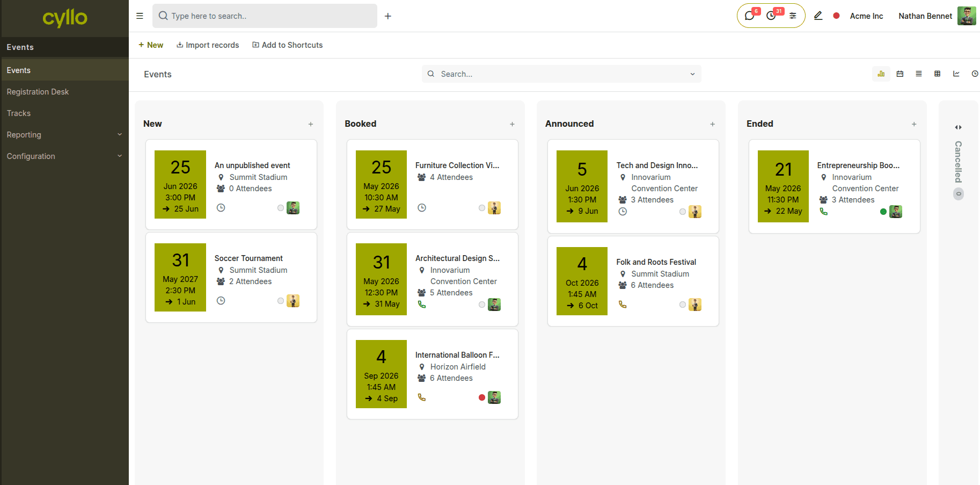Click organizer avatar on Soccer Tournament card
This screenshot has height=485, width=980.
293,301
